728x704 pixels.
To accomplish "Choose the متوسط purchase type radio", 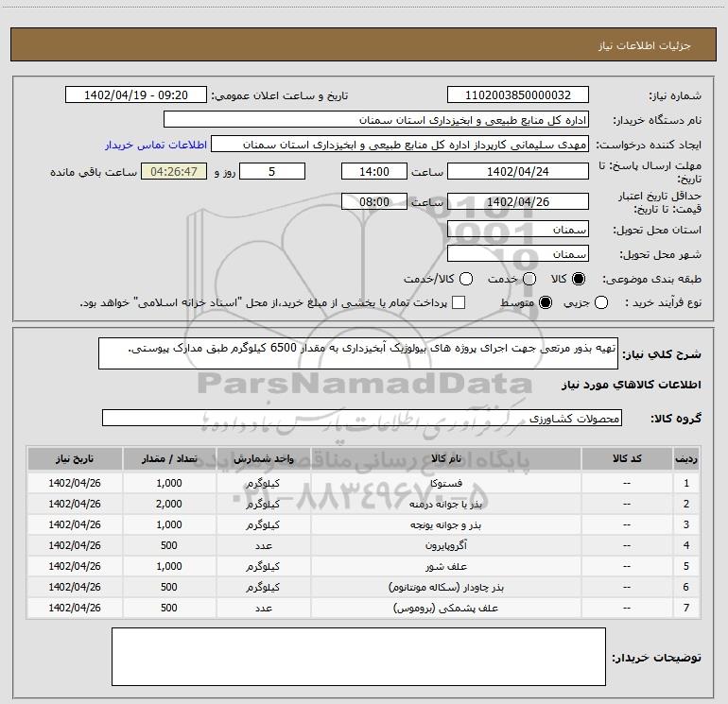I will coord(546,303).
